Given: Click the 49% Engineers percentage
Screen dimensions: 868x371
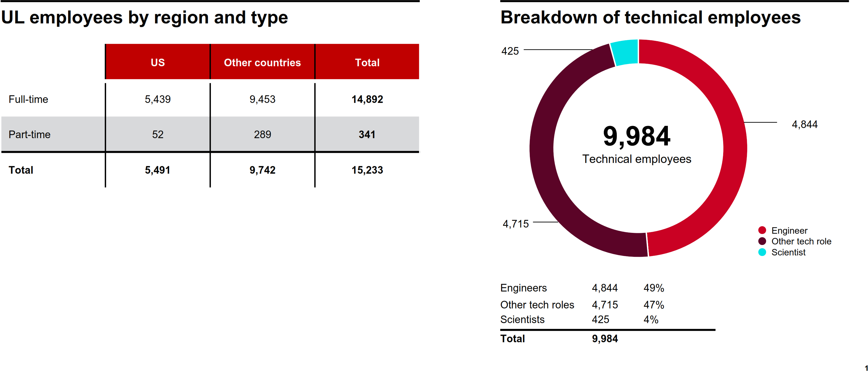Looking at the screenshot, I should click(653, 288).
